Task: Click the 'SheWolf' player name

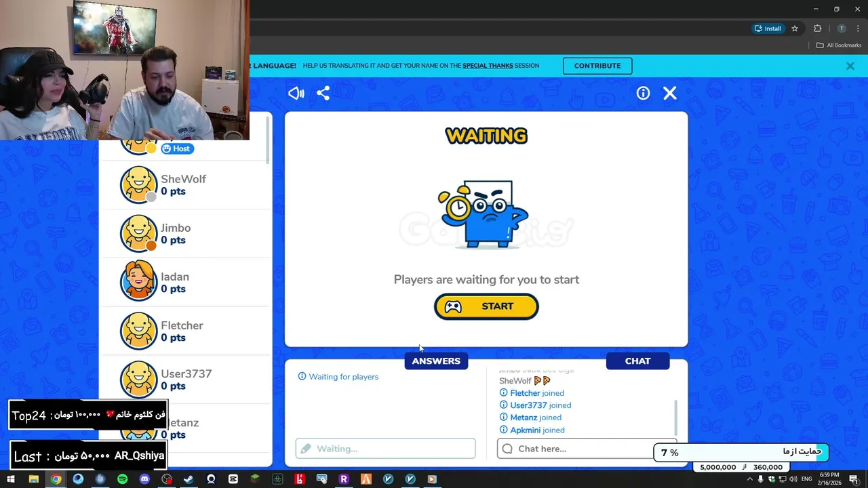Action: coord(183,179)
